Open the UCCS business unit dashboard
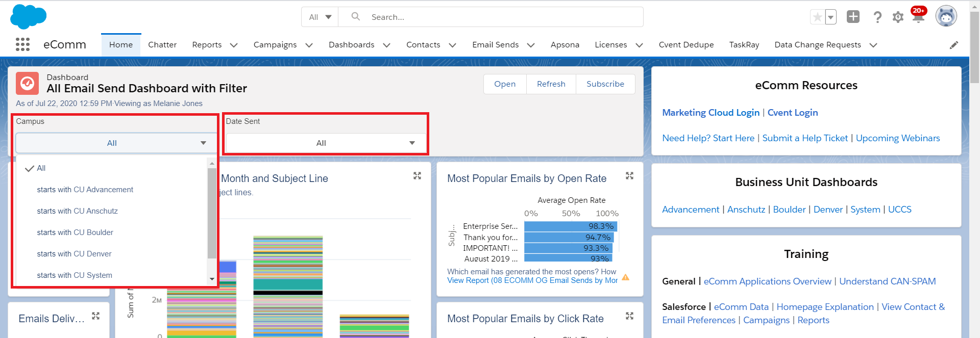The image size is (980, 338). (900, 210)
